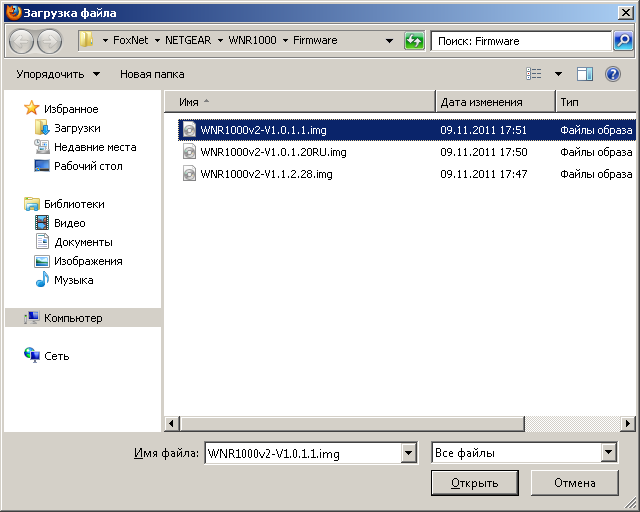640x512 pixels.
Task: Click the Отмена button
Action: (575, 483)
